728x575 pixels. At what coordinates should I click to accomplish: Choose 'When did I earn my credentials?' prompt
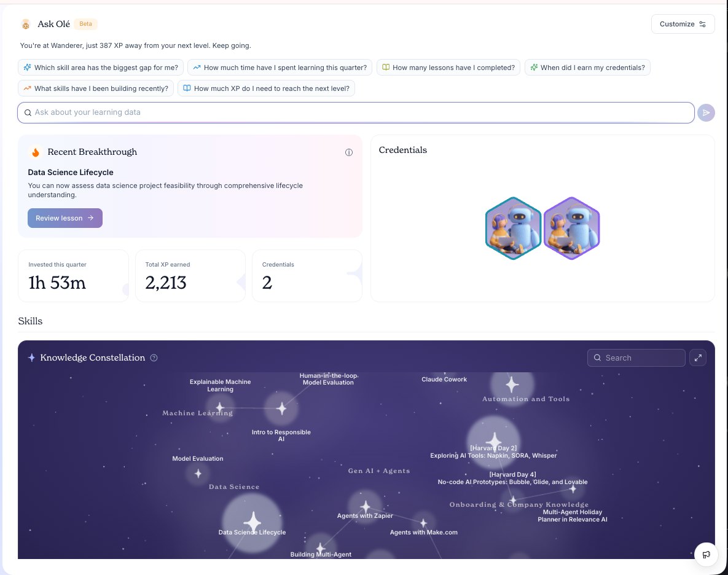tap(587, 68)
